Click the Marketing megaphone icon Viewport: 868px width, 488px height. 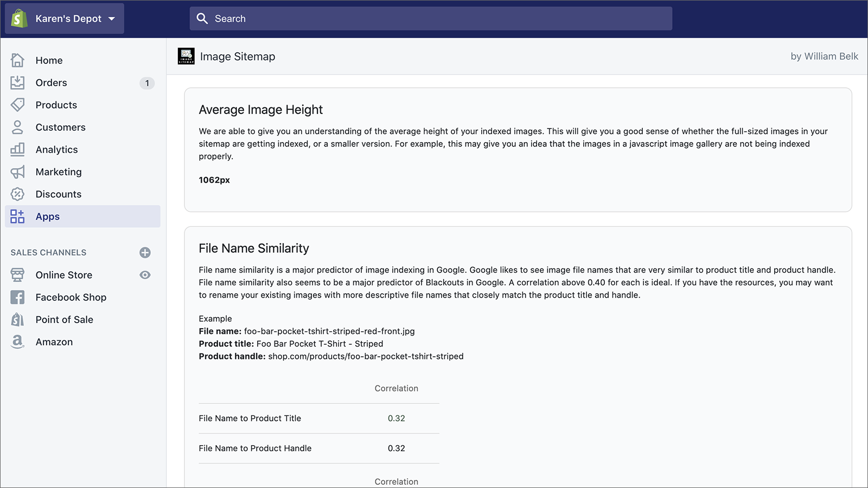(17, 172)
